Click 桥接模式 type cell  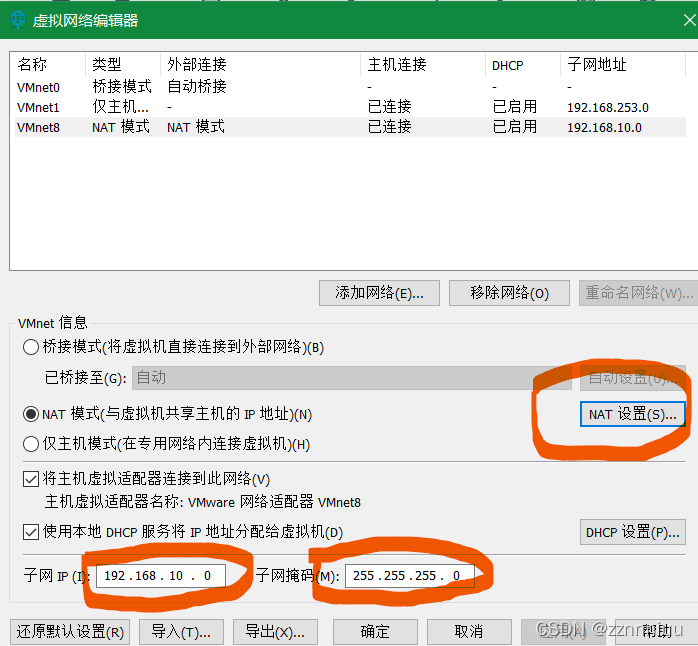click(122, 86)
